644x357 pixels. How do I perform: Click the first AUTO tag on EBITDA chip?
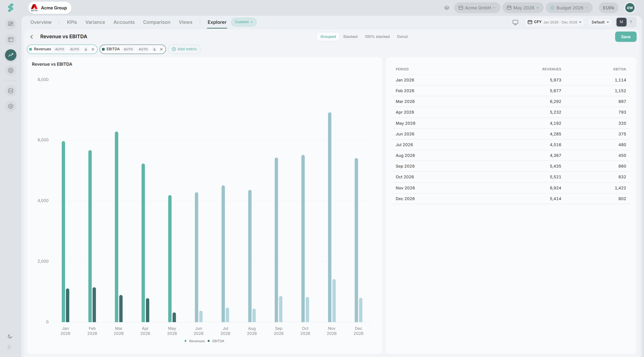128,49
